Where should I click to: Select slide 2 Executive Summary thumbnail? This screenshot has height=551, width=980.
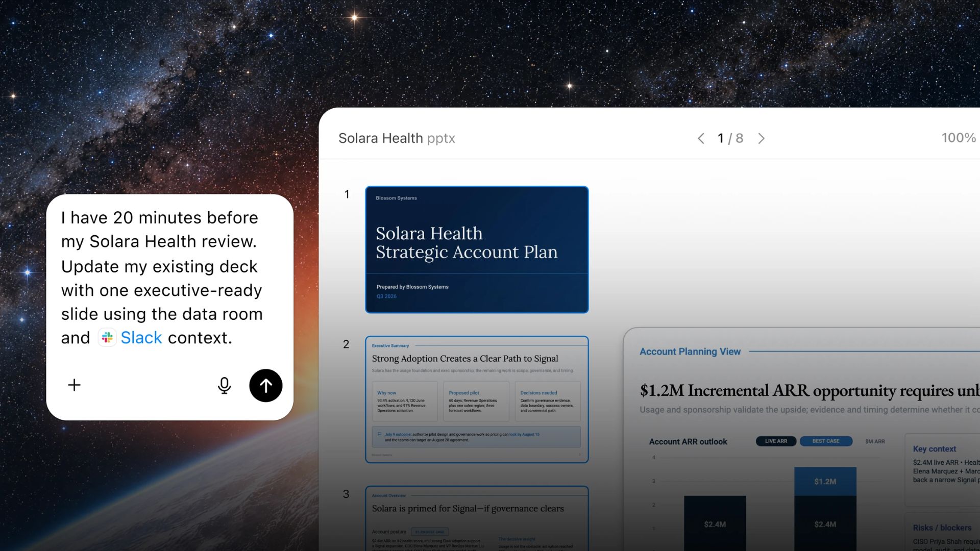pos(477,399)
